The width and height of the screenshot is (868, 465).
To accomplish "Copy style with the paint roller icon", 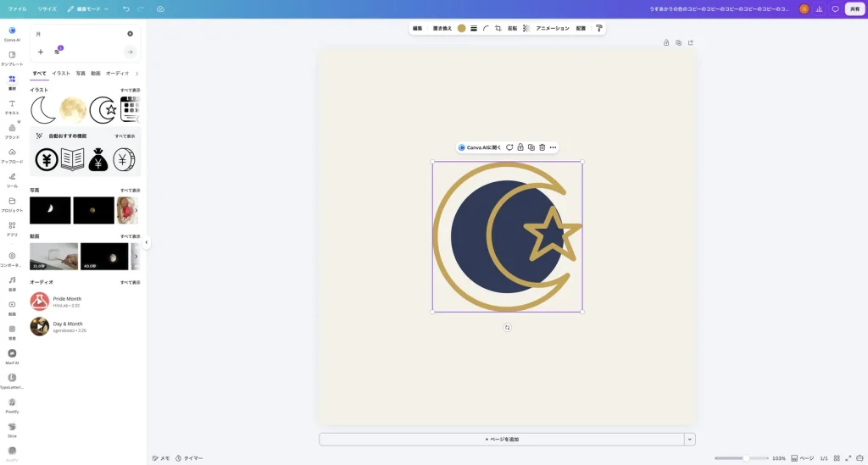I will [x=599, y=28].
